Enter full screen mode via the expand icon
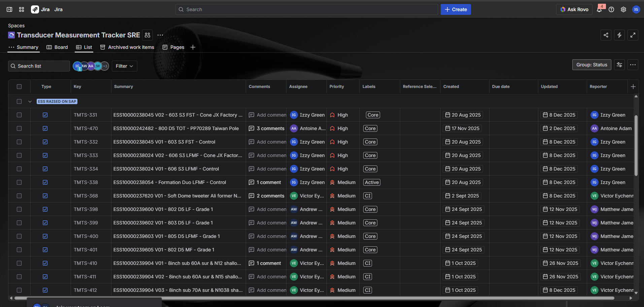Viewport: 644px width, 307px height. (x=633, y=35)
